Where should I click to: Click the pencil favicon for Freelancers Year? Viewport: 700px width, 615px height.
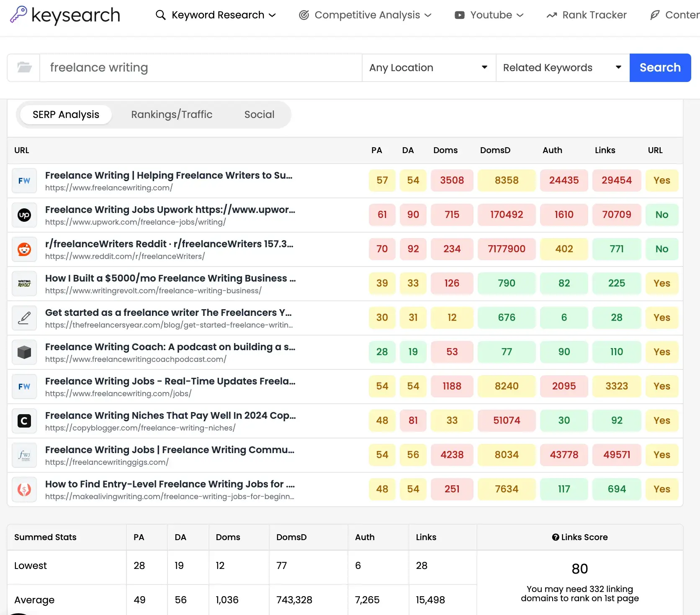coord(24,318)
